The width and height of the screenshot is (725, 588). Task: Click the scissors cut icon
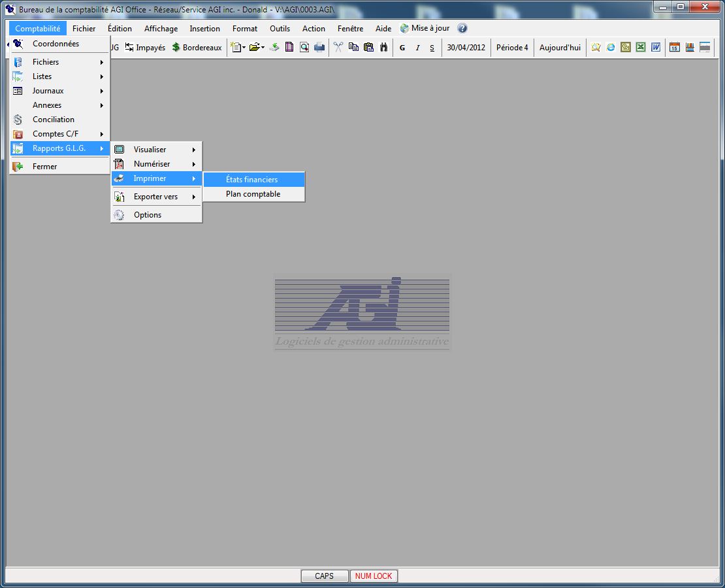(338, 47)
